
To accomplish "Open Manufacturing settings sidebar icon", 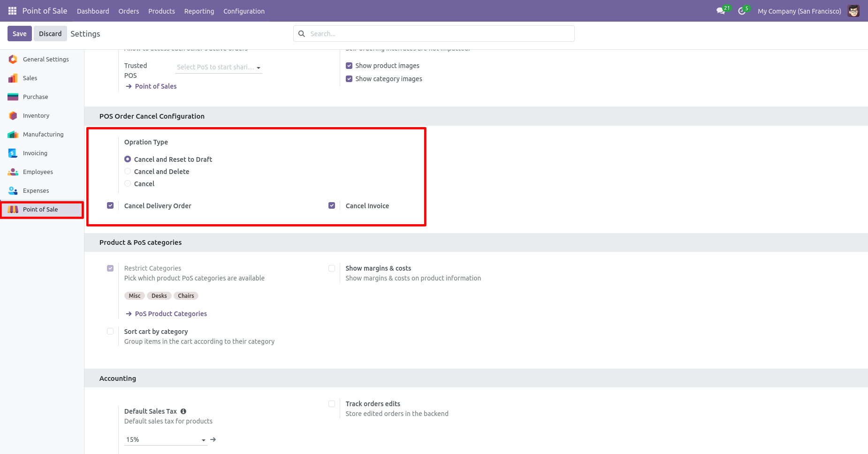I will [13, 134].
